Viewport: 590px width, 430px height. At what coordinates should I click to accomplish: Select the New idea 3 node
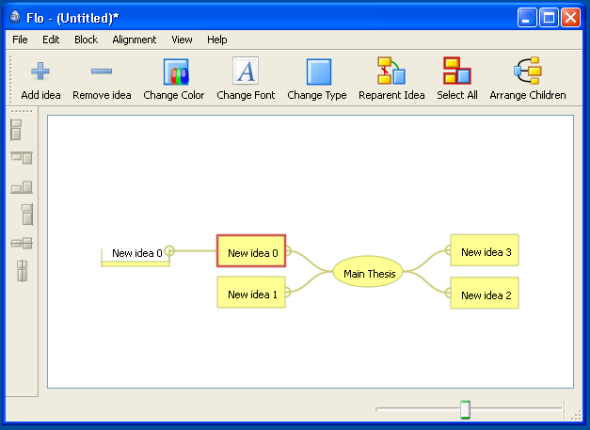(485, 250)
